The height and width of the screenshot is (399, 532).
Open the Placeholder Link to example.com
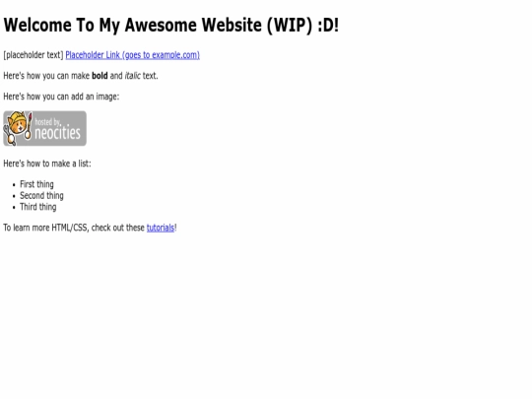pyautogui.click(x=132, y=55)
